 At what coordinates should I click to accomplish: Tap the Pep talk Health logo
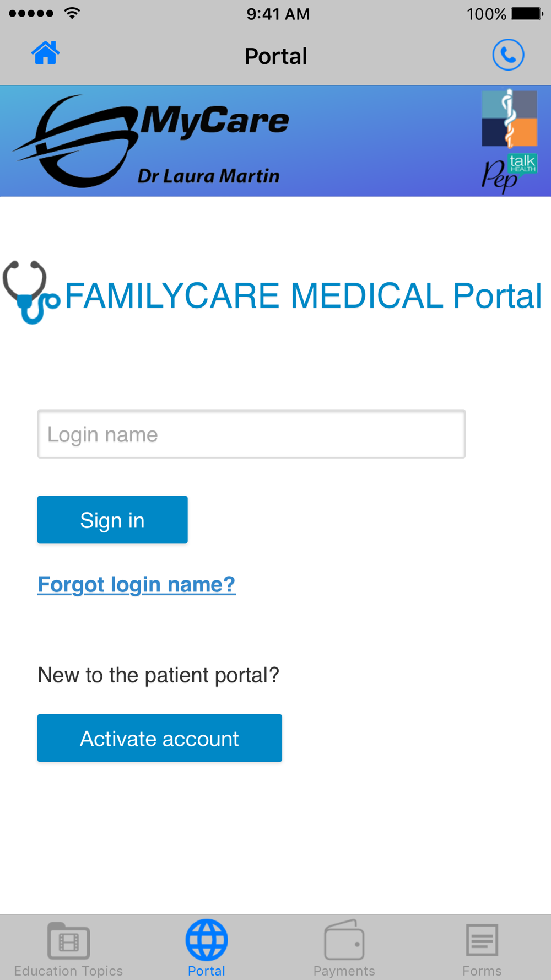(x=509, y=173)
